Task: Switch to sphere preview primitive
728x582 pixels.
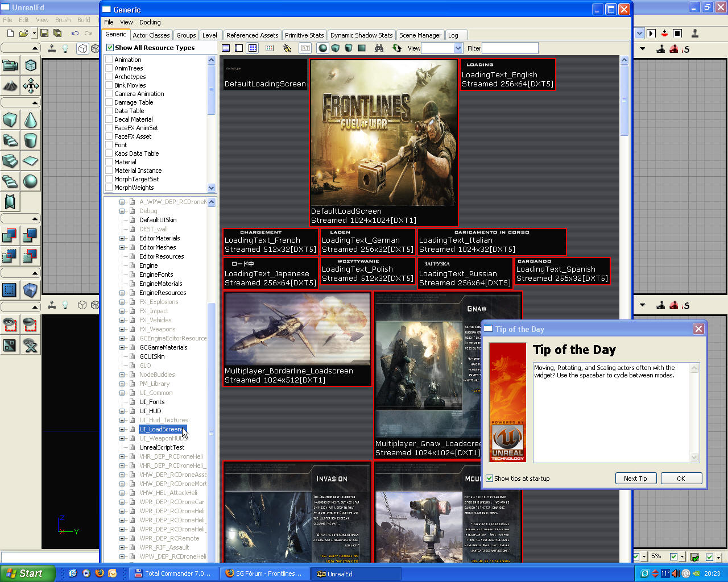Action: coord(322,48)
